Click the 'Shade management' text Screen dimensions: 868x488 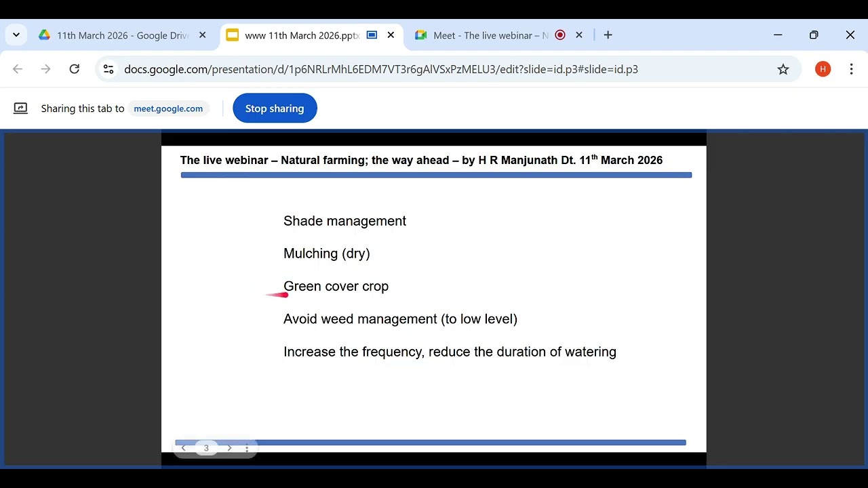tap(344, 221)
